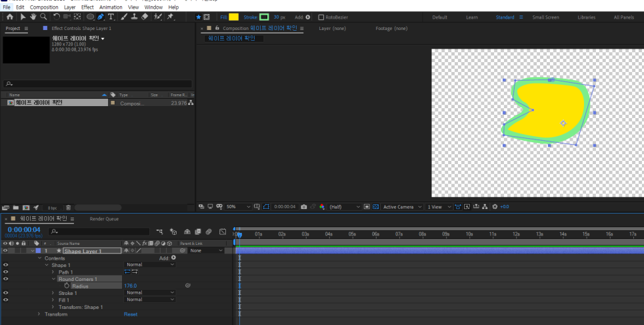Toggle the Transparency Grid button
The width and height of the screenshot is (644, 325).
(x=375, y=207)
